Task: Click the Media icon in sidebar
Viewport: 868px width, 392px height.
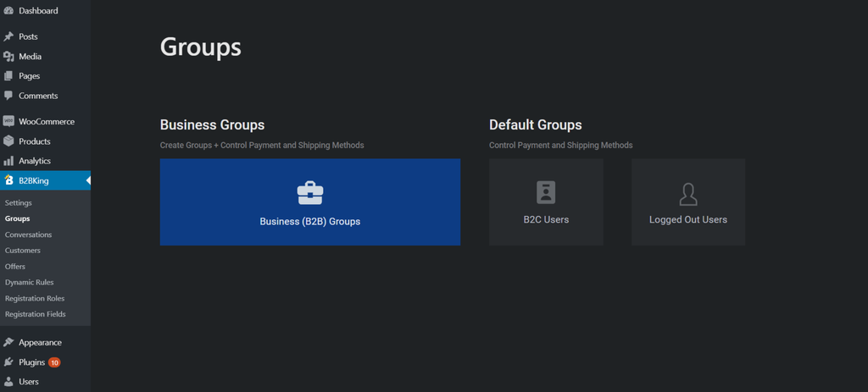Action: 8,57
